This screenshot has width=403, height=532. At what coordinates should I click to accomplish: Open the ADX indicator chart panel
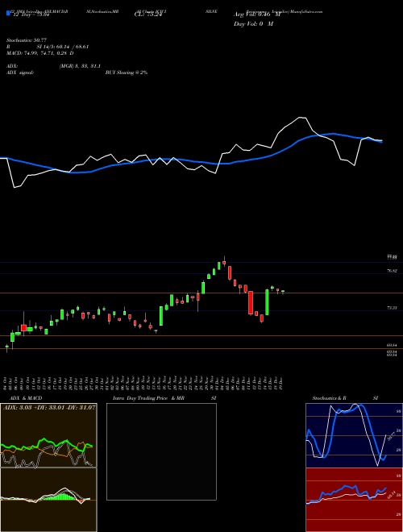pos(48,435)
